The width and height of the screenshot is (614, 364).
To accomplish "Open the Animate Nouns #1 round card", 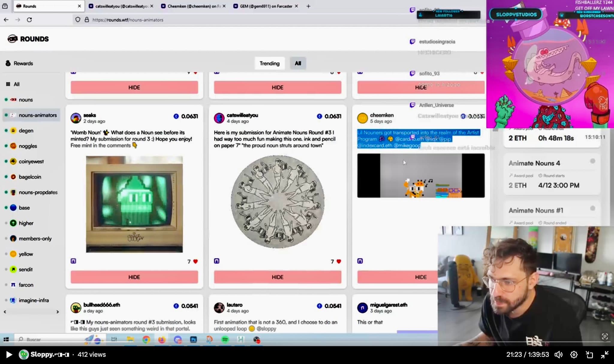I will tap(552, 213).
